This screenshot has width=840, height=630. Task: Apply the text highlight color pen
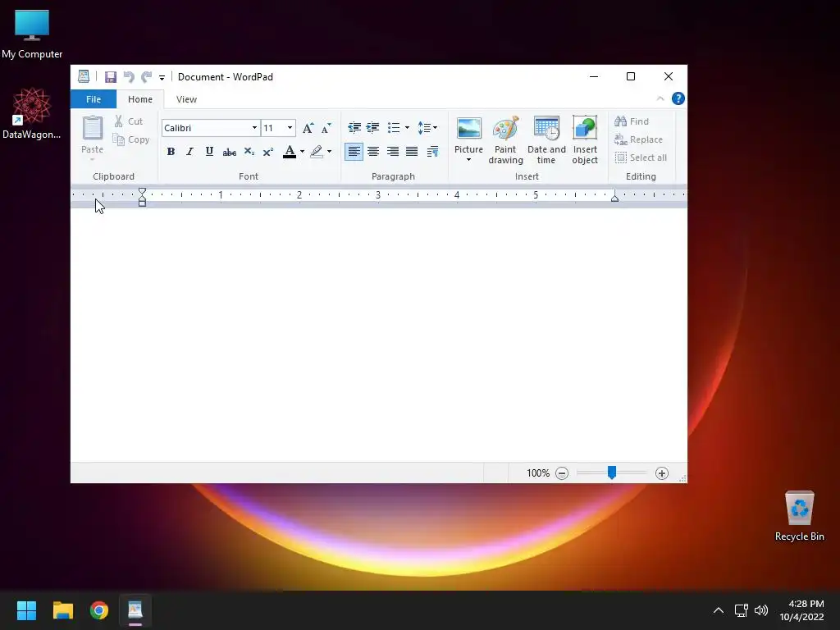point(317,152)
